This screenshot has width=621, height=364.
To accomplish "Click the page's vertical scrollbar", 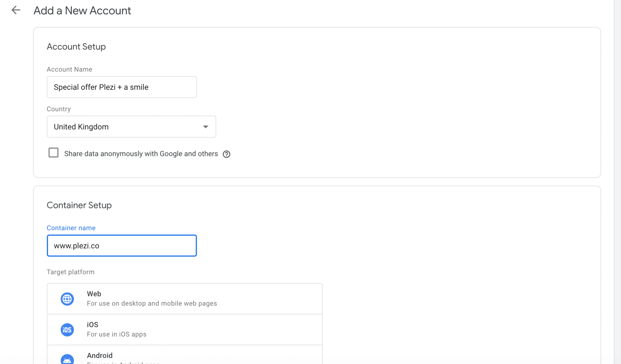I will coord(617,182).
